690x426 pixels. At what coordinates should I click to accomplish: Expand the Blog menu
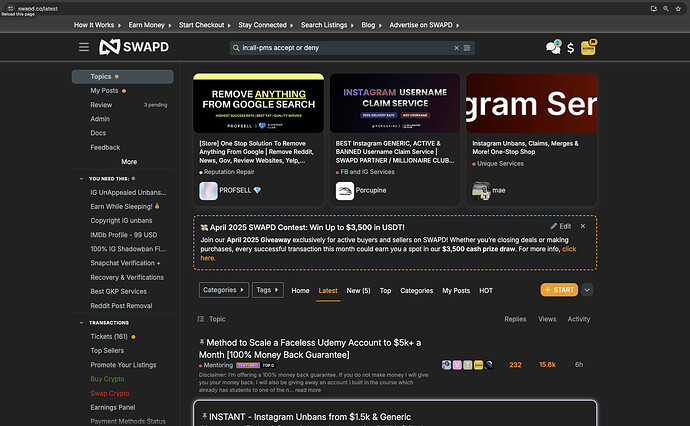[x=371, y=25]
